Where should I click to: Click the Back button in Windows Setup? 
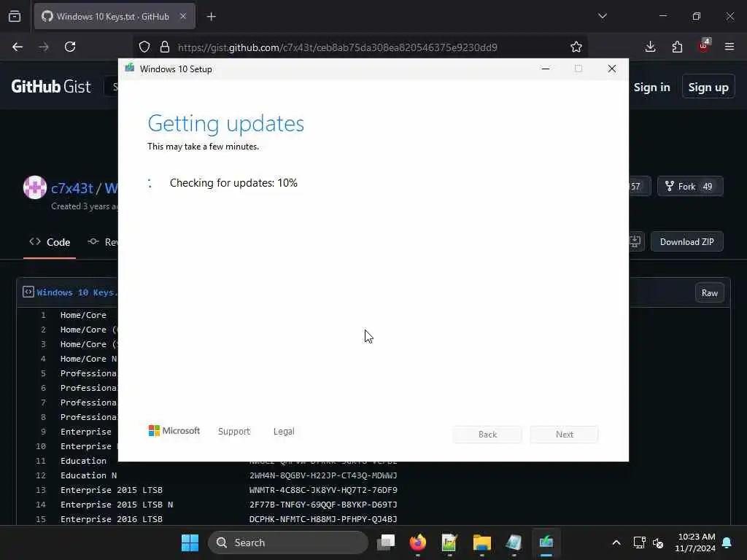click(487, 435)
